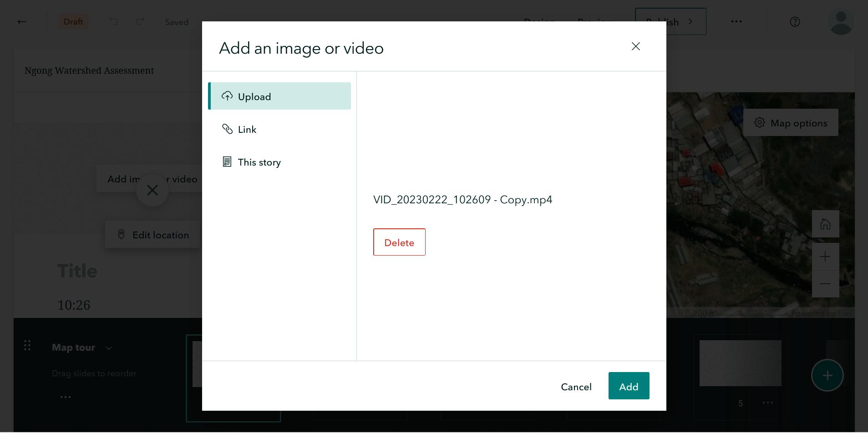Switch to the Preview mode

595,21
